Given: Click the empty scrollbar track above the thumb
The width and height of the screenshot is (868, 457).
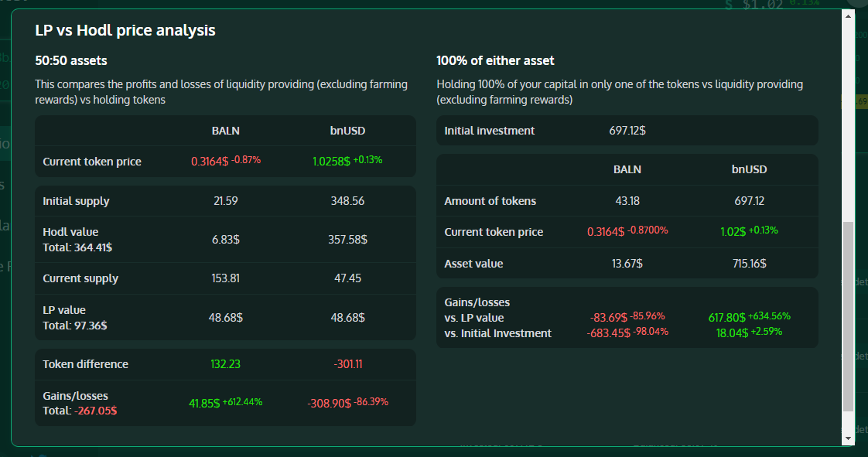Looking at the screenshot, I should coord(849,116).
